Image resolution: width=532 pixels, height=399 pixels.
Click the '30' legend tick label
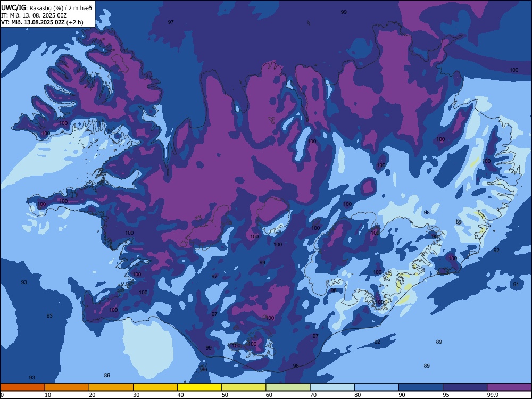click(136, 395)
